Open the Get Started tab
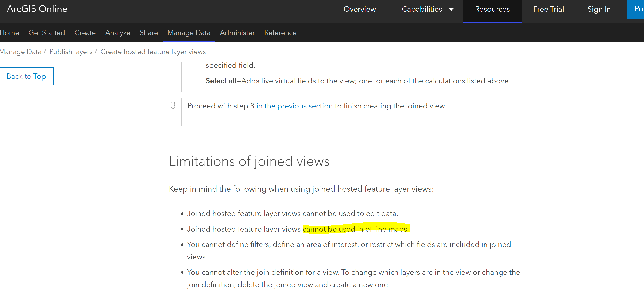This screenshot has height=302, width=644. (47, 33)
